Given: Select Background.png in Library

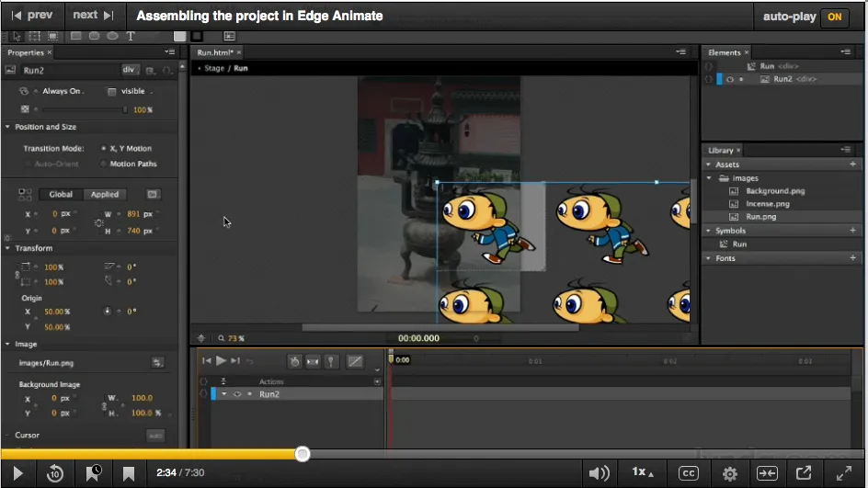Looking at the screenshot, I should [775, 191].
